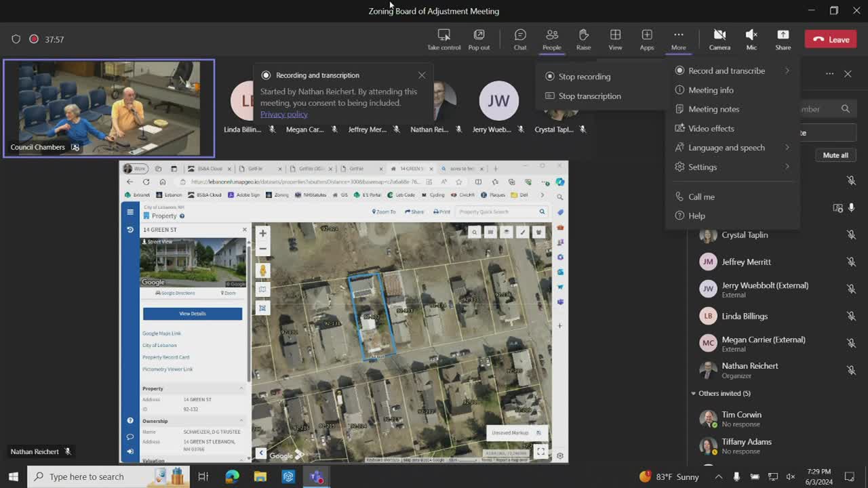Viewport: 868px width, 488px height.
Task: Click the Share content icon
Action: (x=783, y=39)
